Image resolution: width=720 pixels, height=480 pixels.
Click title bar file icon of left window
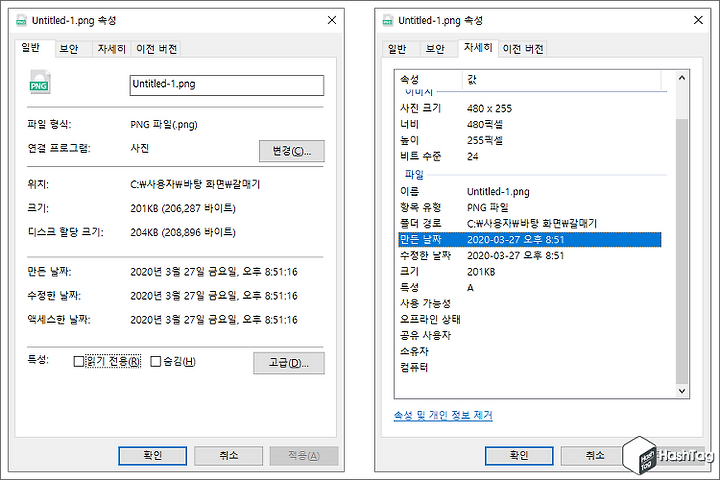pyautogui.click(x=21, y=21)
